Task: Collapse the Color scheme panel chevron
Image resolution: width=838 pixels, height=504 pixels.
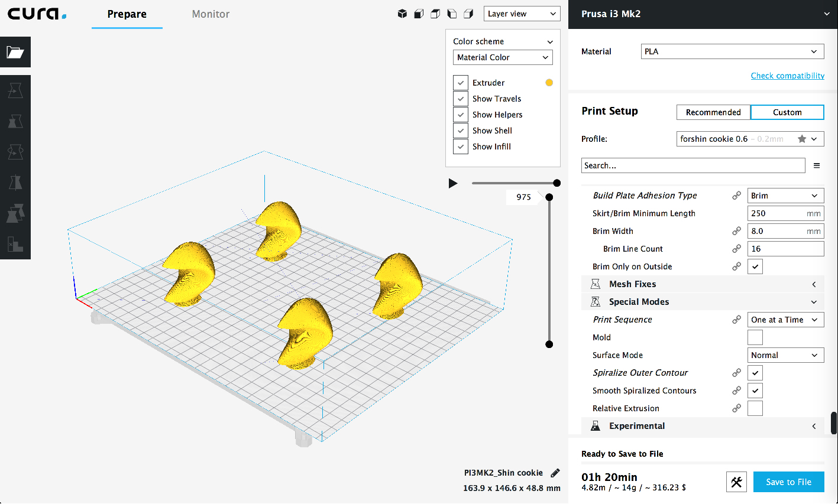Action: (550, 42)
